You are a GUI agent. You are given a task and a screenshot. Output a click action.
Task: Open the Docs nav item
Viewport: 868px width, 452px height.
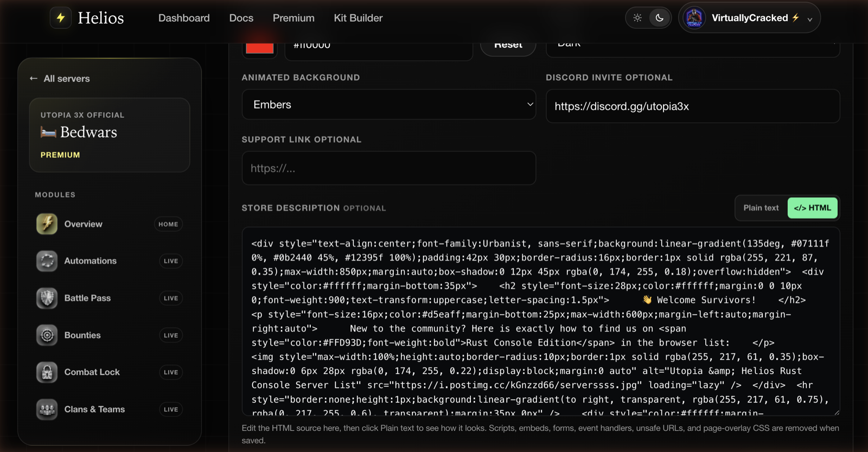point(241,18)
